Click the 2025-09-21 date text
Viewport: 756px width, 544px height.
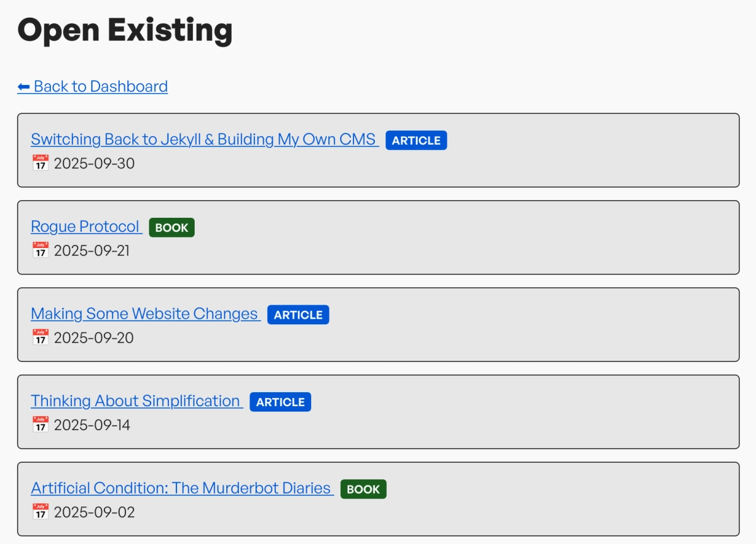click(x=91, y=251)
